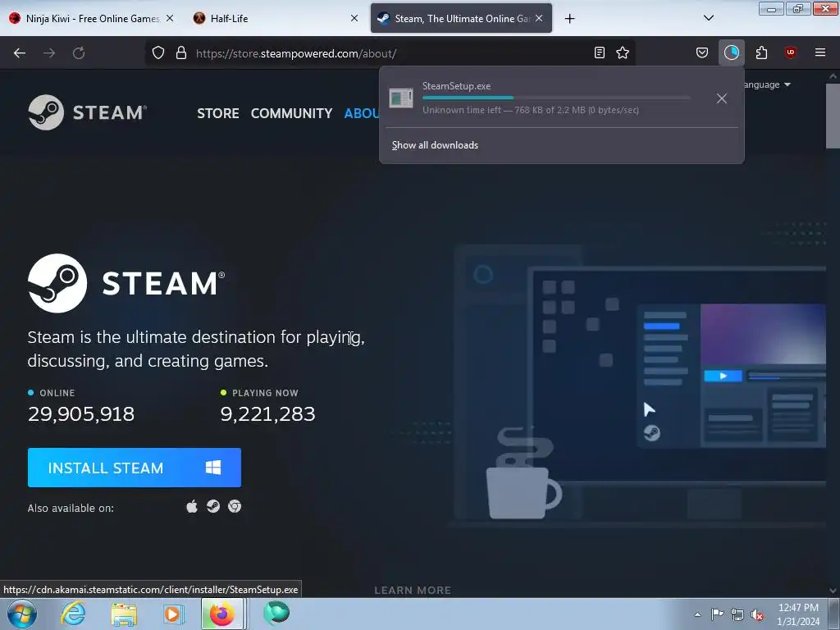The width and height of the screenshot is (840, 630).
Task: Click the Steam logo in the header
Action: pyautogui.click(x=87, y=112)
